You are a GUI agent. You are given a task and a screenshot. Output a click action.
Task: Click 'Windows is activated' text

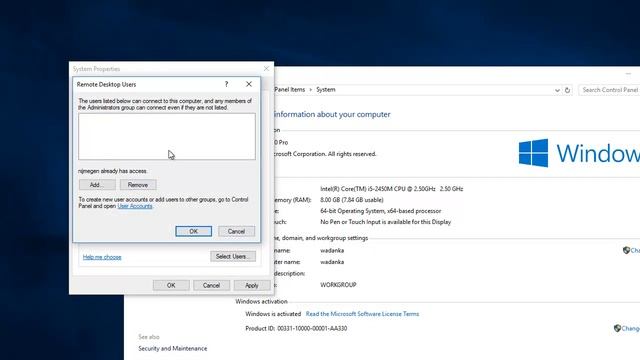click(x=273, y=314)
